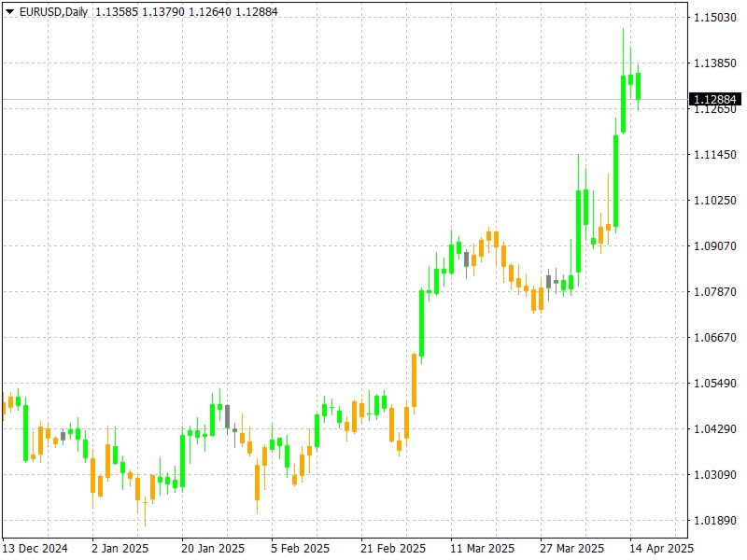Click the 13 Dec 2024 date label
Viewport: 747px width, 560px height.
tap(35, 549)
